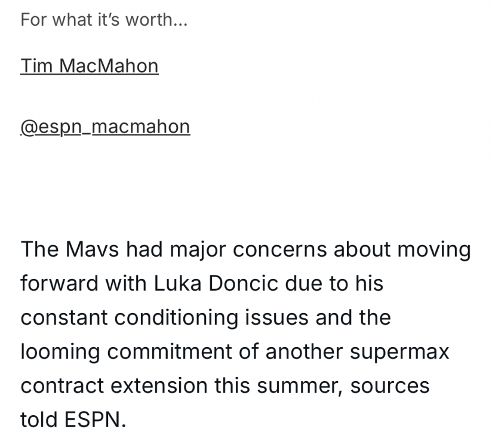
Task: Click the word "concerns" in the post
Action: [280, 249]
